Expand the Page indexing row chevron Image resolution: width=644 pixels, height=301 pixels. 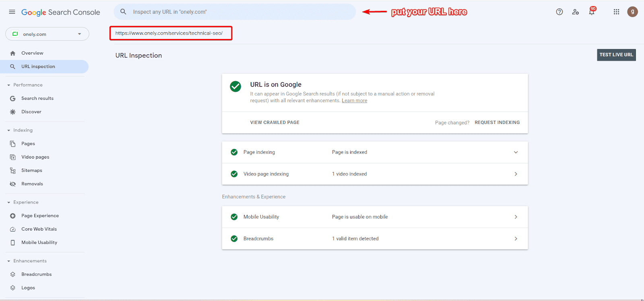(516, 152)
